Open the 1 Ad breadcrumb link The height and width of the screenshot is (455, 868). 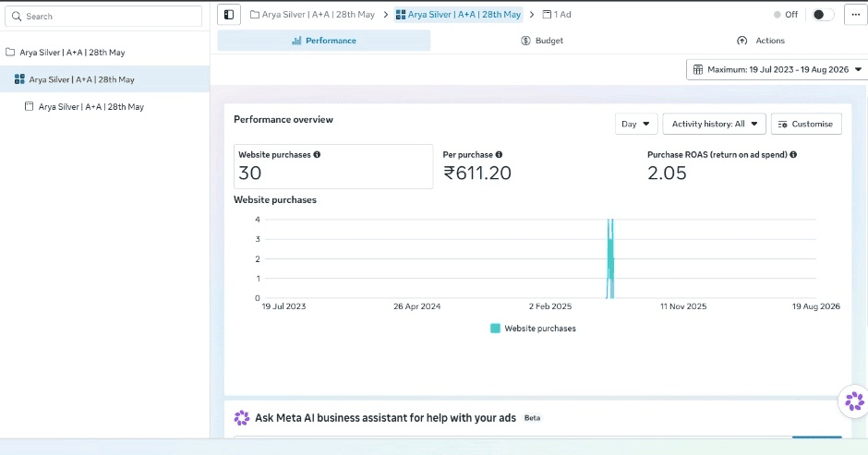click(557, 15)
